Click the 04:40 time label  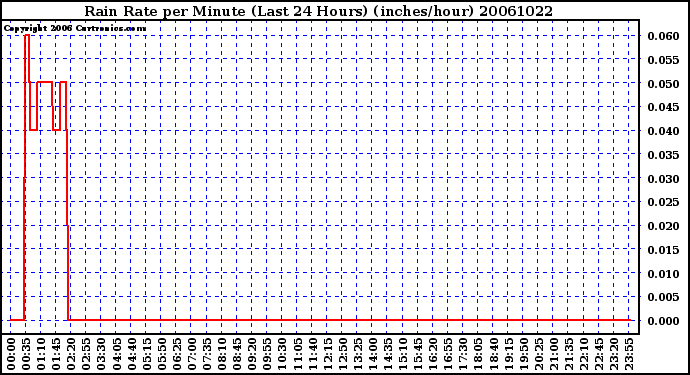(x=131, y=354)
